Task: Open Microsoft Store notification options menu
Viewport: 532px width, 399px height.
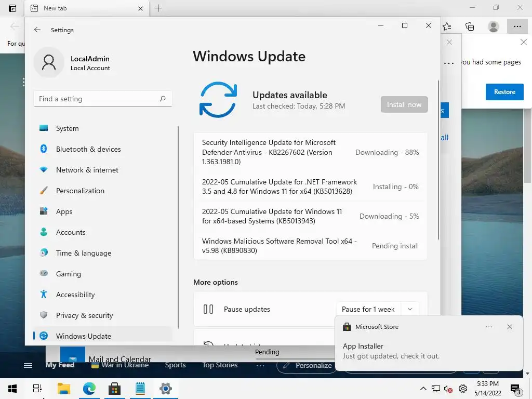Action: pyautogui.click(x=488, y=327)
